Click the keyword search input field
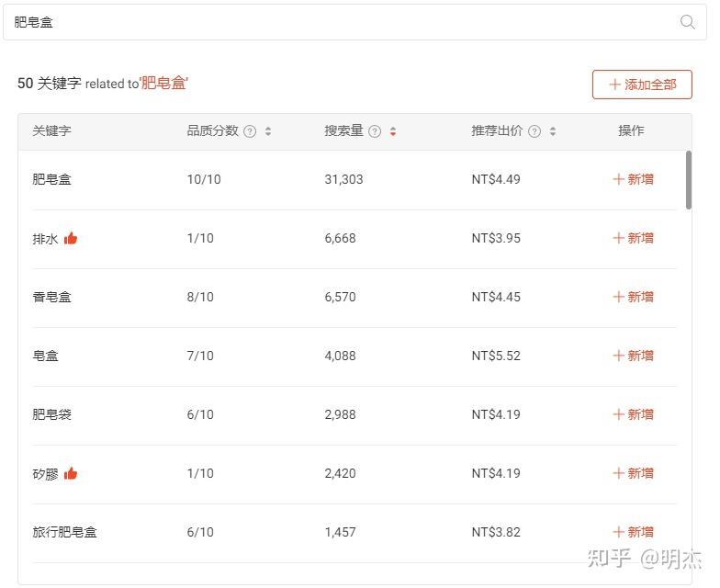 pos(340,22)
